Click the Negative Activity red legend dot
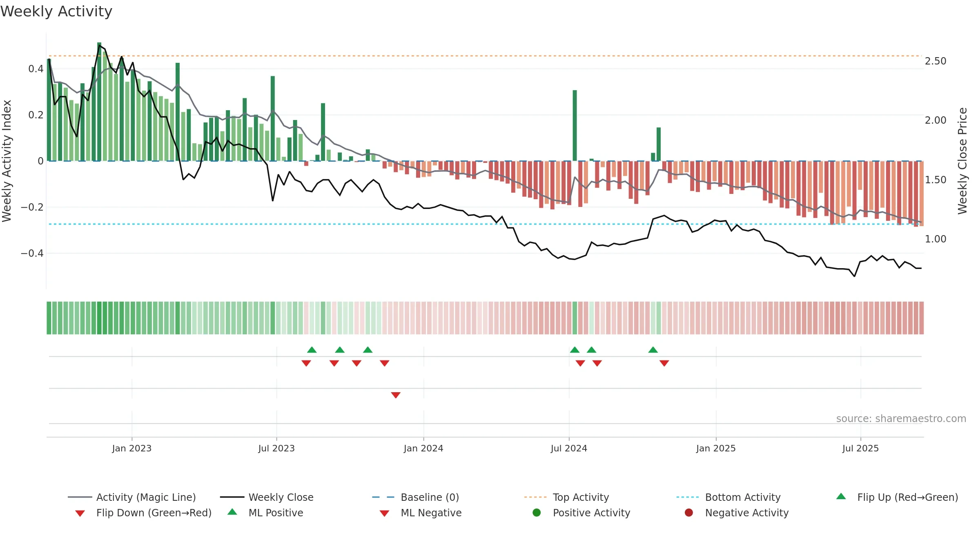This screenshot has height=551, width=980. pyautogui.click(x=689, y=513)
